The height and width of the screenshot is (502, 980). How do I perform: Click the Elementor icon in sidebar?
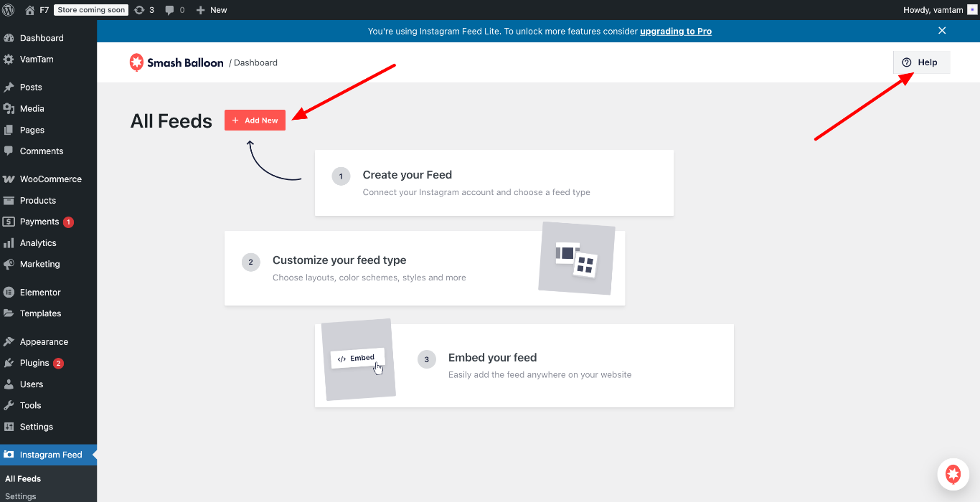[x=9, y=293]
